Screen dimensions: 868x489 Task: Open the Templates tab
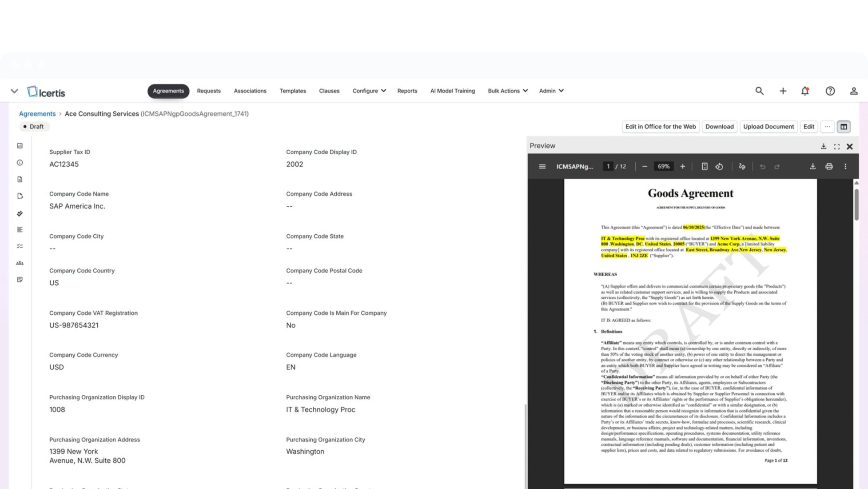pyautogui.click(x=292, y=91)
